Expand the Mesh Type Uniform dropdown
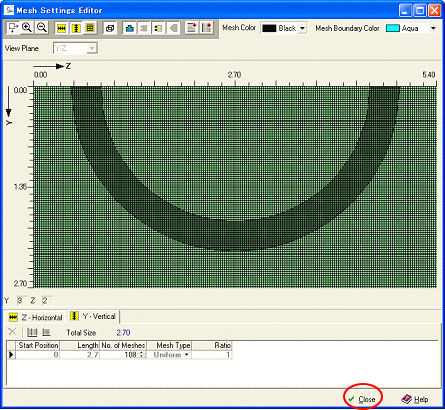 (x=187, y=355)
